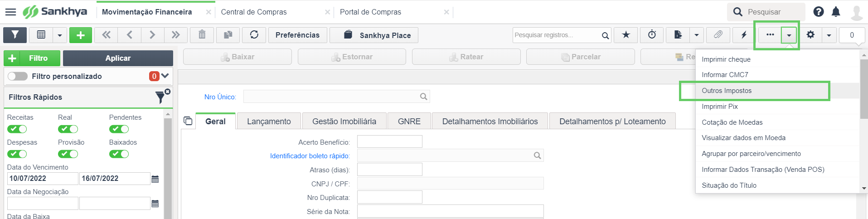Screen dimensions: 868x219
Task: Expand the grid view mode dropdown arrow
Action: click(x=60, y=35)
